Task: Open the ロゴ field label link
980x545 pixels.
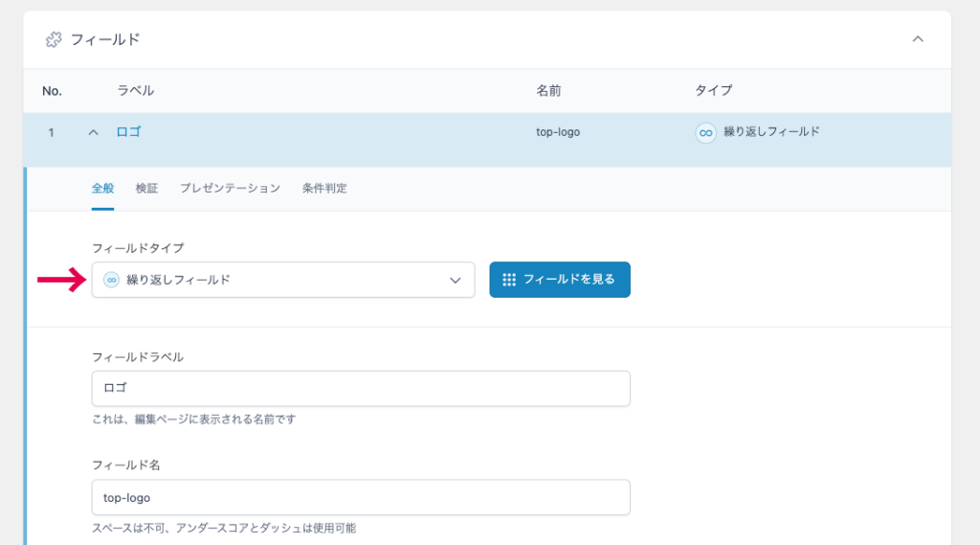Action: point(128,132)
